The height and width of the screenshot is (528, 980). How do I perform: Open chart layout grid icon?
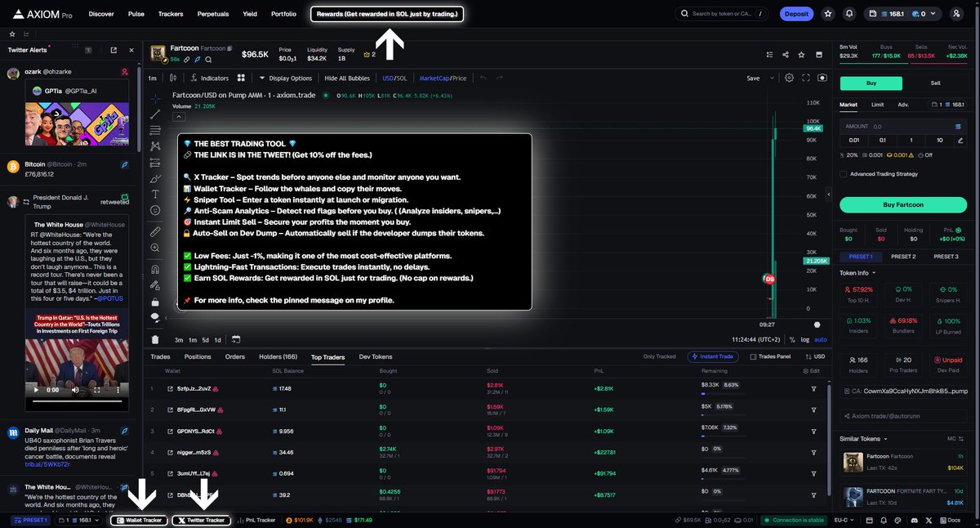(x=241, y=78)
